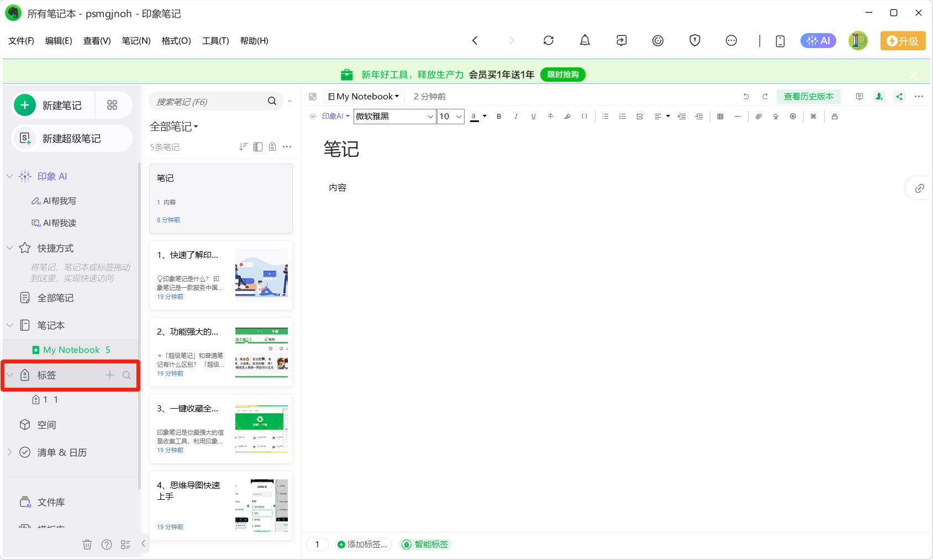Open the font size 10 dropdown
This screenshot has height=560, width=933.
[450, 117]
